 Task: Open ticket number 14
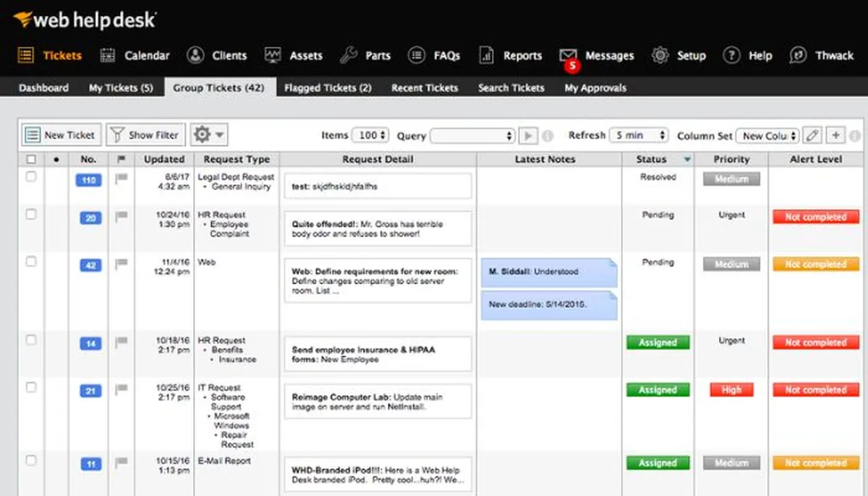[x=90, y=343]
